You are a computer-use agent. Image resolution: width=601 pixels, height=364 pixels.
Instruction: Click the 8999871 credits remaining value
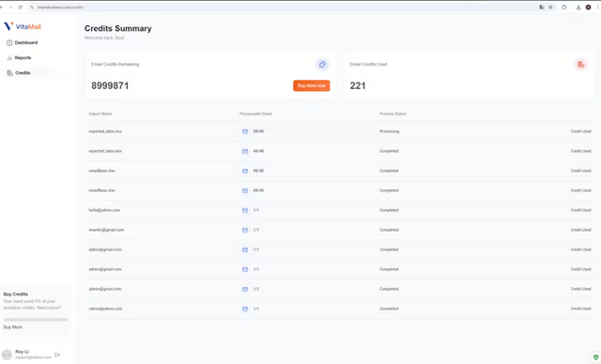[x=110, y=85]
